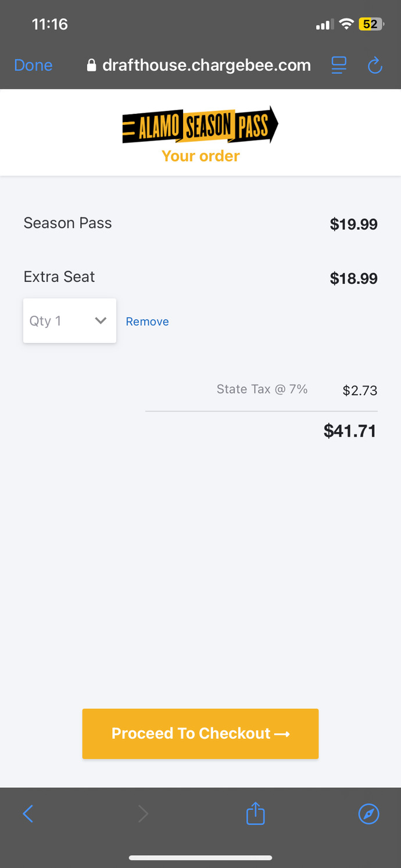Tap the battery indicator in status bar

(370, 24)
